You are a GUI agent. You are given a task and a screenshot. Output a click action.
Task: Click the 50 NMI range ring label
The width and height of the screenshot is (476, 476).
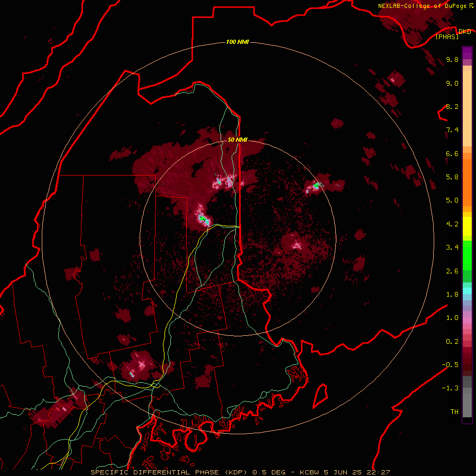[x=237, y=140]
